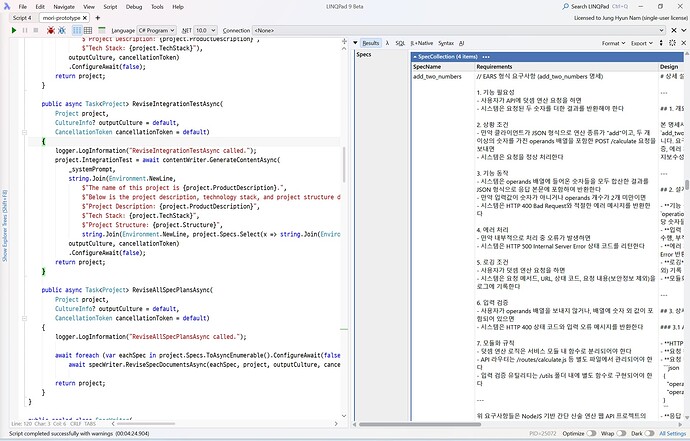This screenshot has width=690, height=441.
Task: Click editor split handle plus icon
Action: pos(344,41)
